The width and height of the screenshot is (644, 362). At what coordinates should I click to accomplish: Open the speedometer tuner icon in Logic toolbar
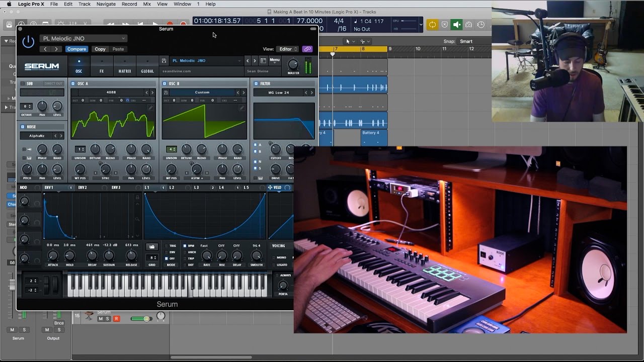(x=468, y=25)
